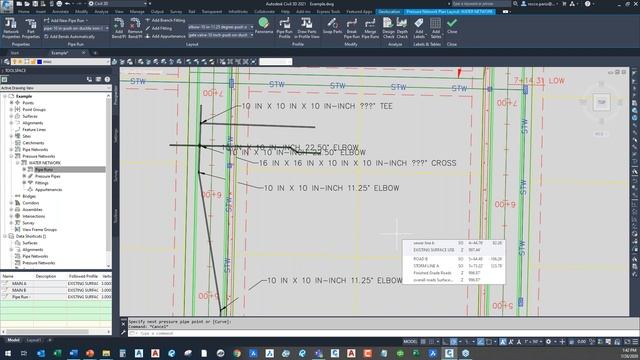Viewport: 640px width, 360px height.
Task: Open File Explorer from the taskbar
Action: click(106, 353)
